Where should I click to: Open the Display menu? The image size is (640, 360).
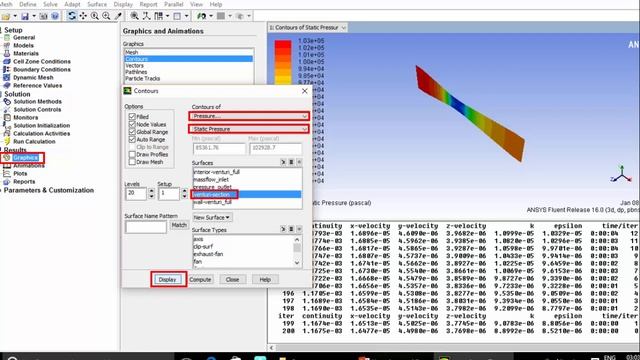[123, 4]
